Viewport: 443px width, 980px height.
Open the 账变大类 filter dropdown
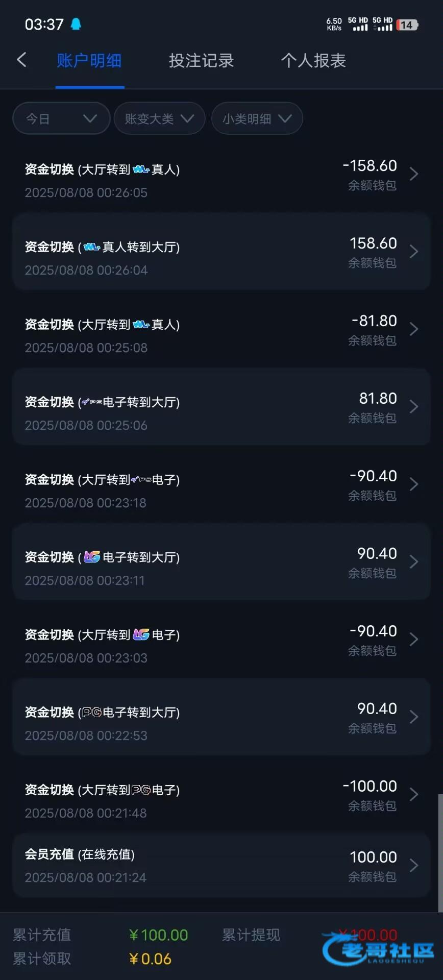click(159, 118)
